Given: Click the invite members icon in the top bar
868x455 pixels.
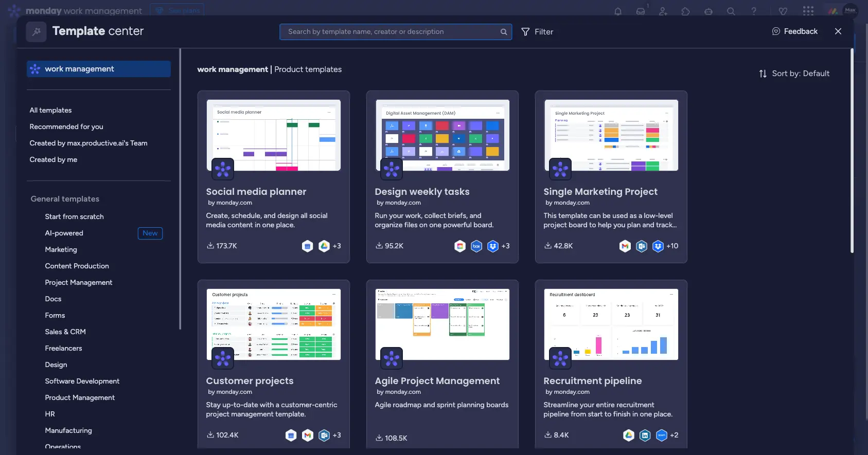Looking at the screenshot, I should [x=663, y=11].
